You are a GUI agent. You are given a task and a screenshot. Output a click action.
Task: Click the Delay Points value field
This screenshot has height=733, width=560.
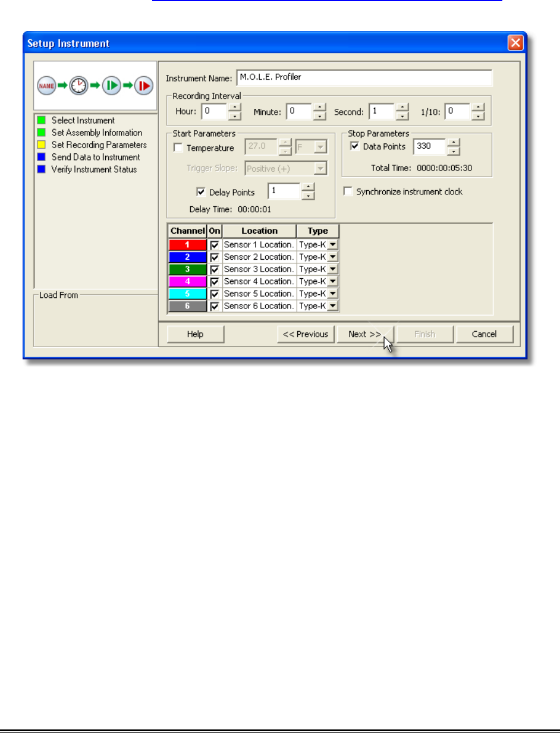click(285, 191)
